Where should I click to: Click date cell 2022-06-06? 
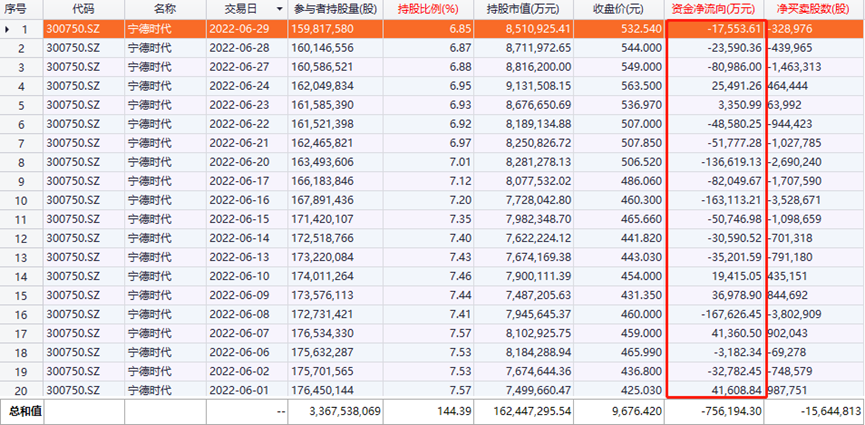(238, 352)
